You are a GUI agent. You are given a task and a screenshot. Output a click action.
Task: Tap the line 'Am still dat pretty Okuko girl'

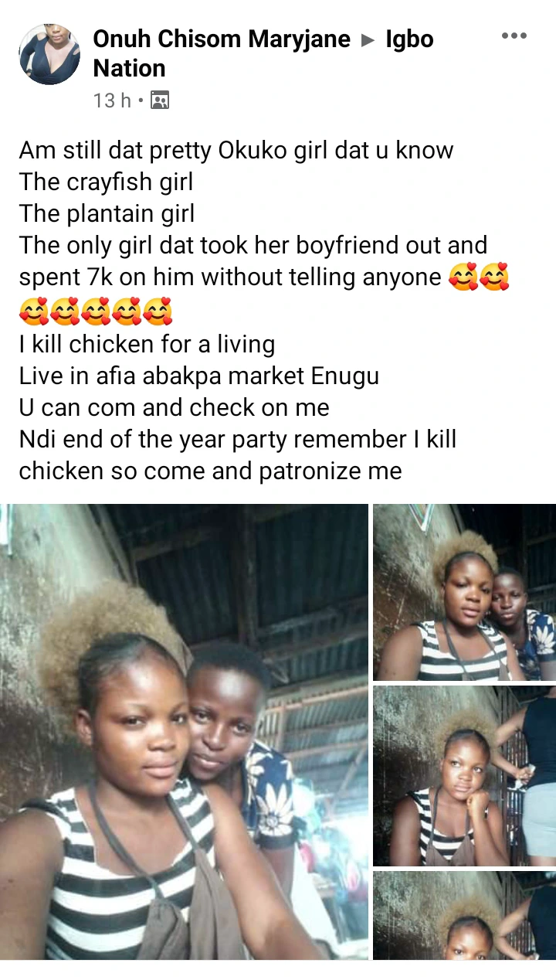coord(236,150)
